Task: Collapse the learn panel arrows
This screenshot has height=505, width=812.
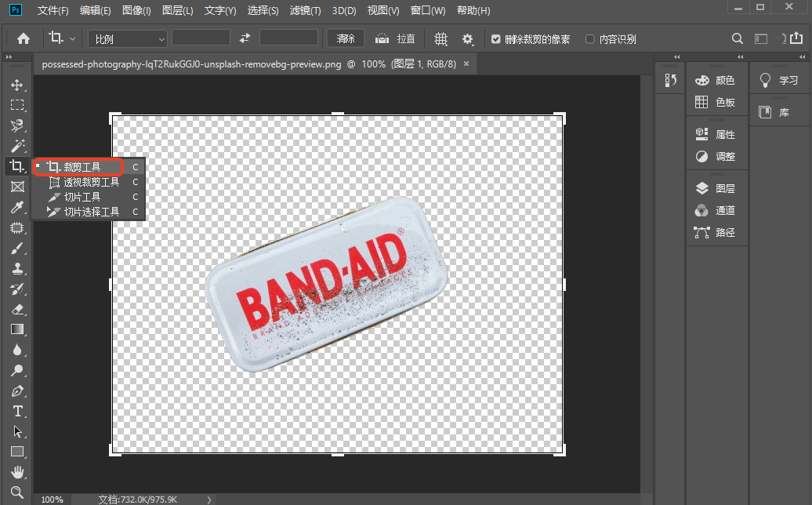Action: pyautogui.click(x=802, y=57)
